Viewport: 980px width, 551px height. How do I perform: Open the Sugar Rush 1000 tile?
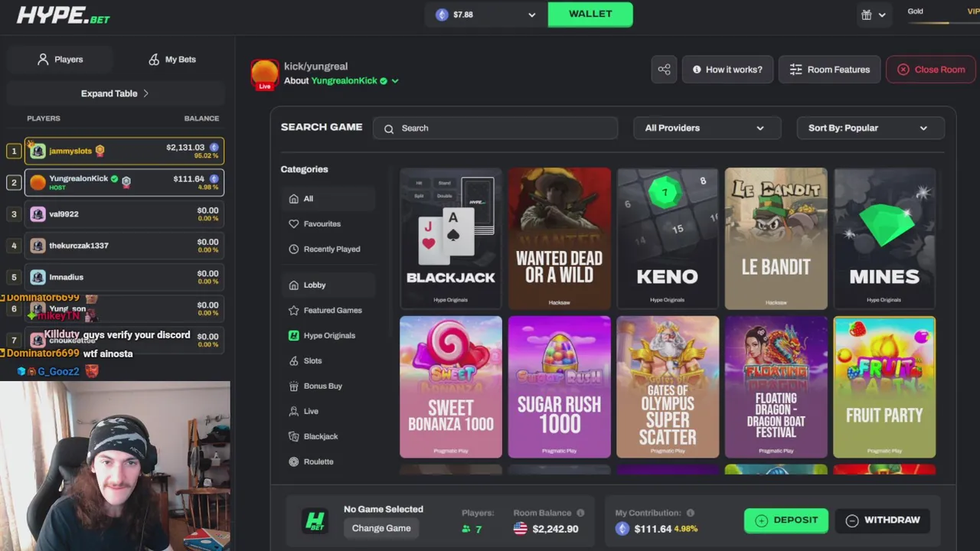click(560, 387)
